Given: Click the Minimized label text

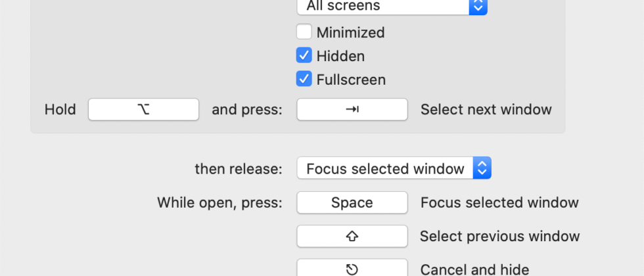Looking at the screenshot, I should [350, 32].
